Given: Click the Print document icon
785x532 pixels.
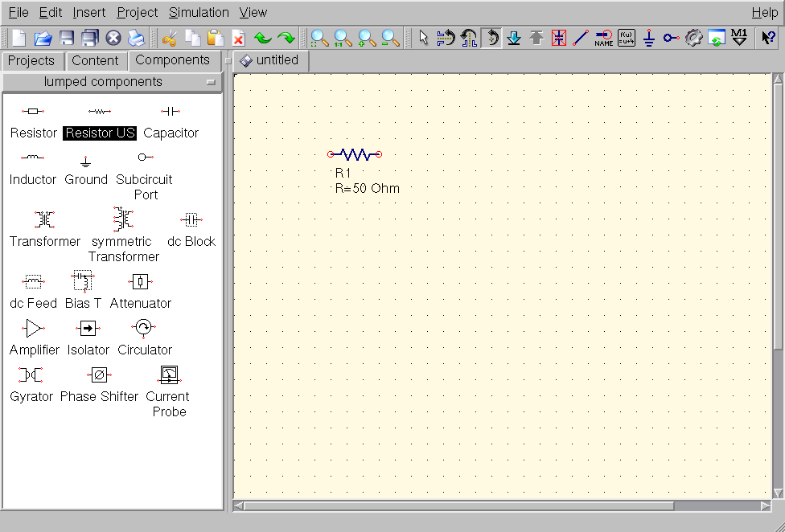Looking at the screenshot, I should pos(136,38).
